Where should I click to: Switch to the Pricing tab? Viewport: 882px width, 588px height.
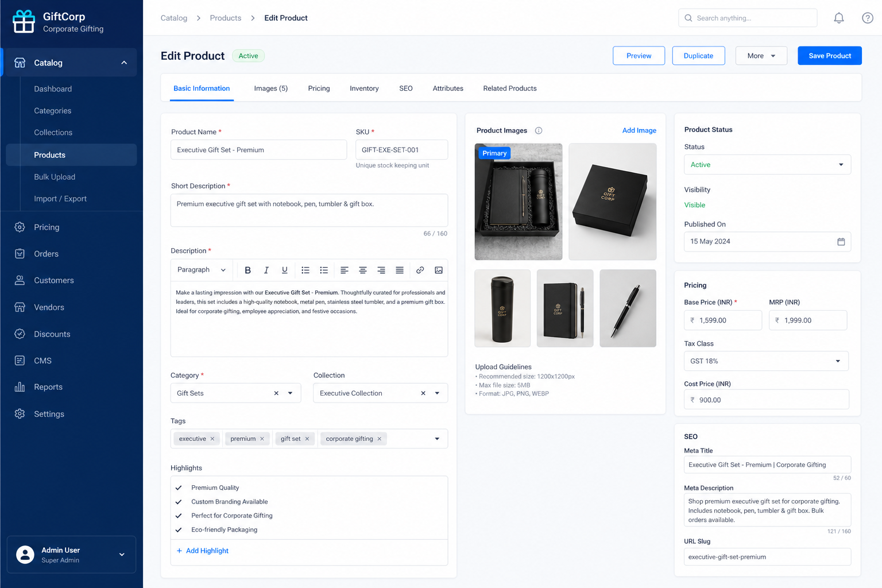[319, 88]
